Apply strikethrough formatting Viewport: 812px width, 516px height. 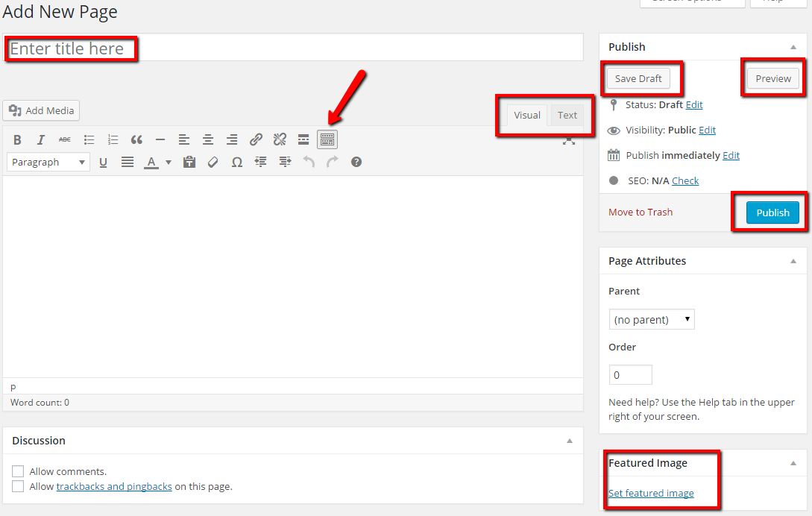(x=65, y=139)
